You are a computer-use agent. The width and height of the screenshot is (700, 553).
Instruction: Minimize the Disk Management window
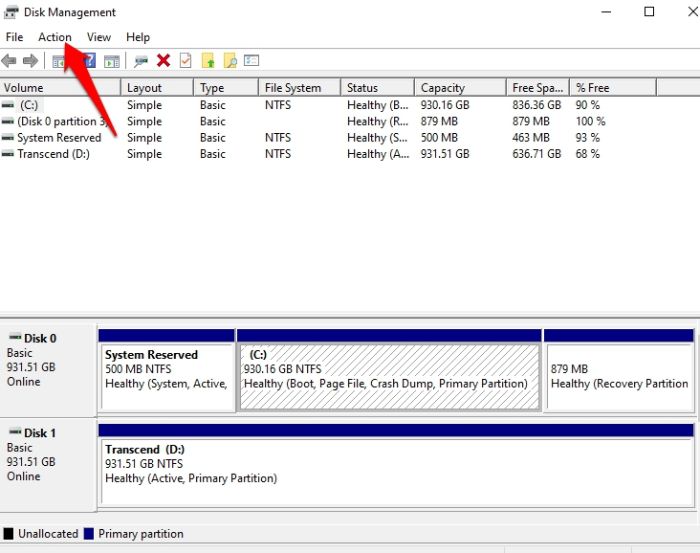(x=606, y=12)
